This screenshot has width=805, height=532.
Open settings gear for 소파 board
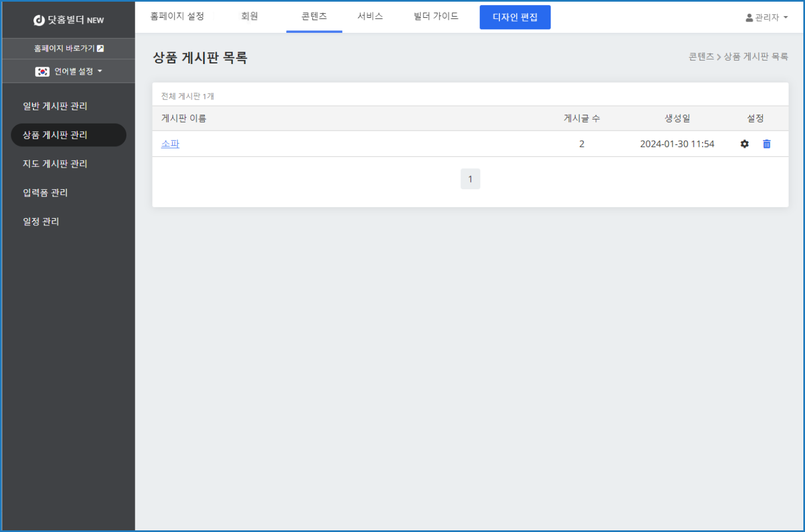tap(744, 144)
